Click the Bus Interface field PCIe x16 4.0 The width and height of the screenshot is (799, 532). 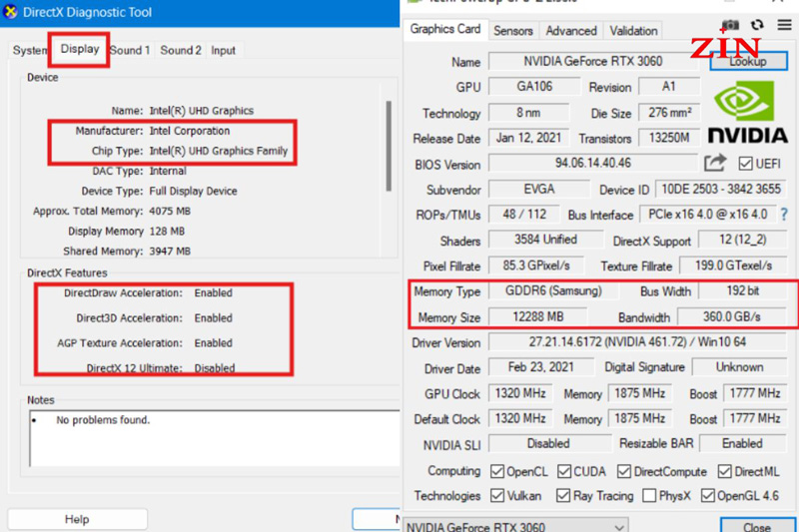[708, 215]
